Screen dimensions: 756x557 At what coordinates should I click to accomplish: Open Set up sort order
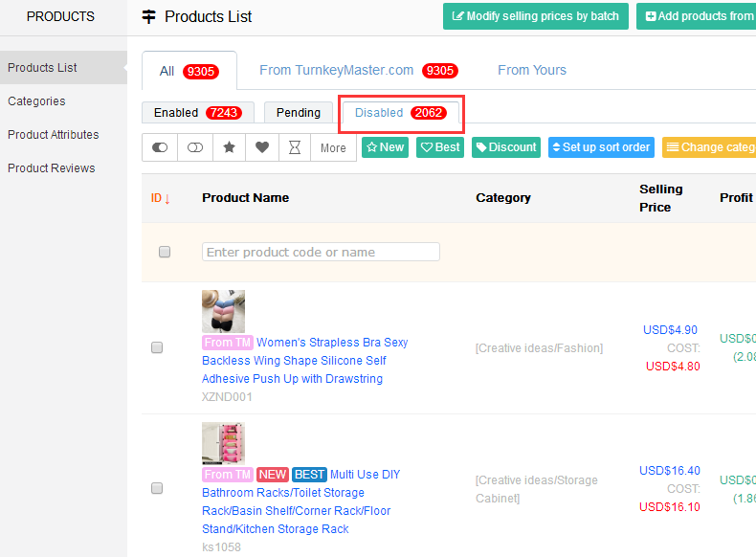coord(602,147)
